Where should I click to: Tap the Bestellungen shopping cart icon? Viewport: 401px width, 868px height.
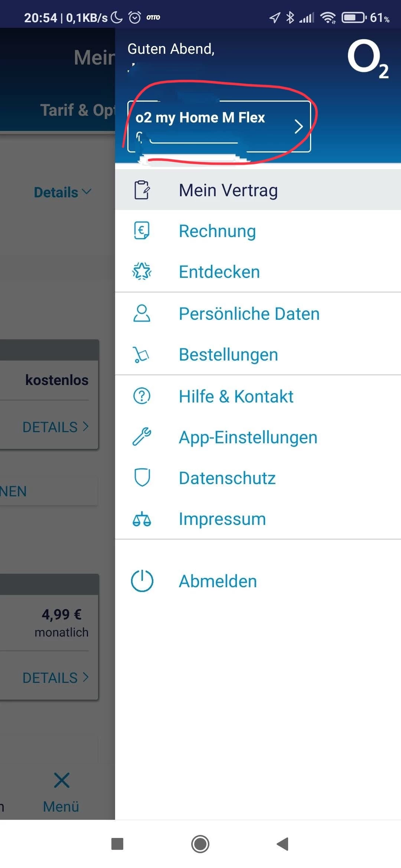pyautogui.click(x=141, y=355)
